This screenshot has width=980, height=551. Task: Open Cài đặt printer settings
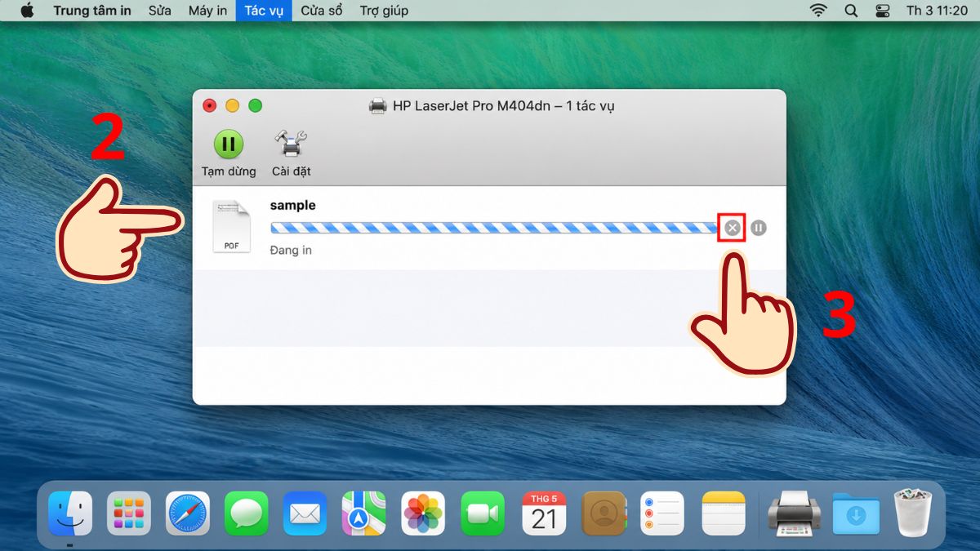(x=291, y=153)
